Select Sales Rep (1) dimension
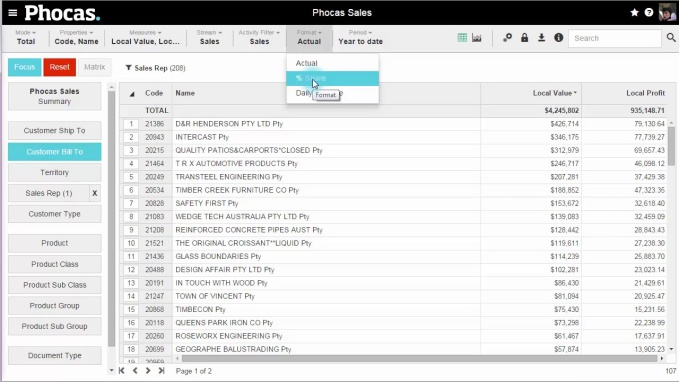 tap(48, 193)
